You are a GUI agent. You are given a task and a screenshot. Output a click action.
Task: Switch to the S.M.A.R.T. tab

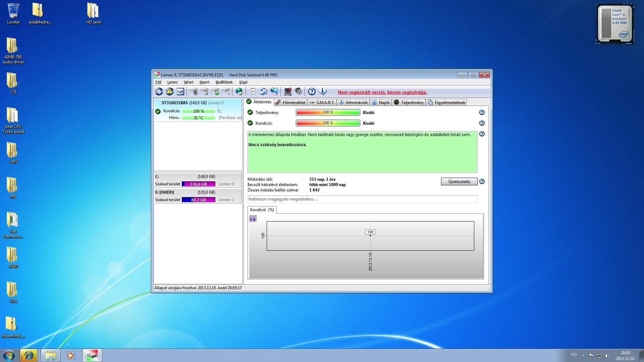pos(322,103)
